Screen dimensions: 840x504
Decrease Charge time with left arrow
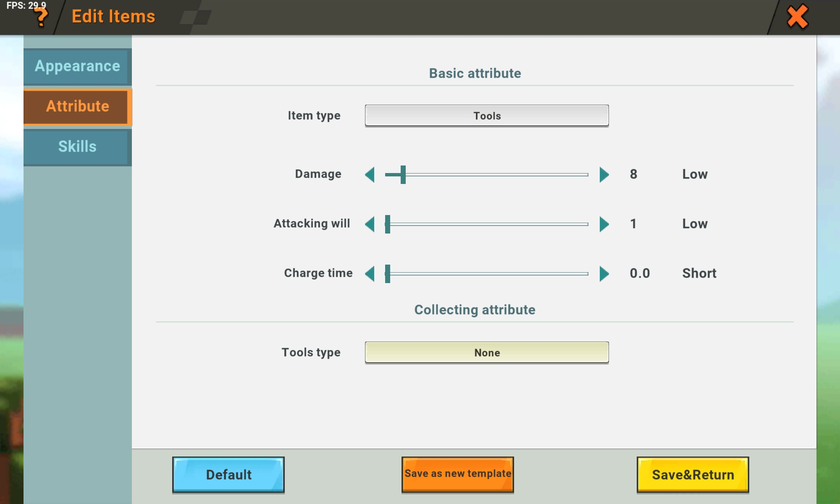tap(370, 273)
